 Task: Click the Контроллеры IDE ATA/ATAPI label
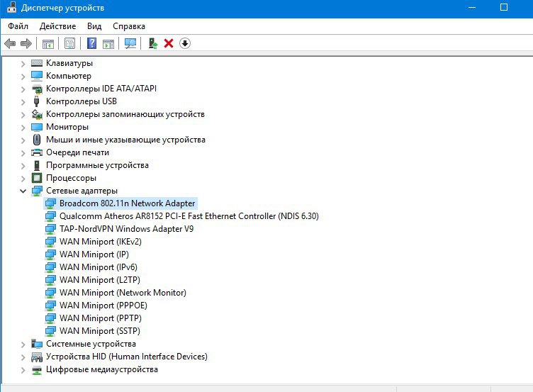click(x=101, y=89)
